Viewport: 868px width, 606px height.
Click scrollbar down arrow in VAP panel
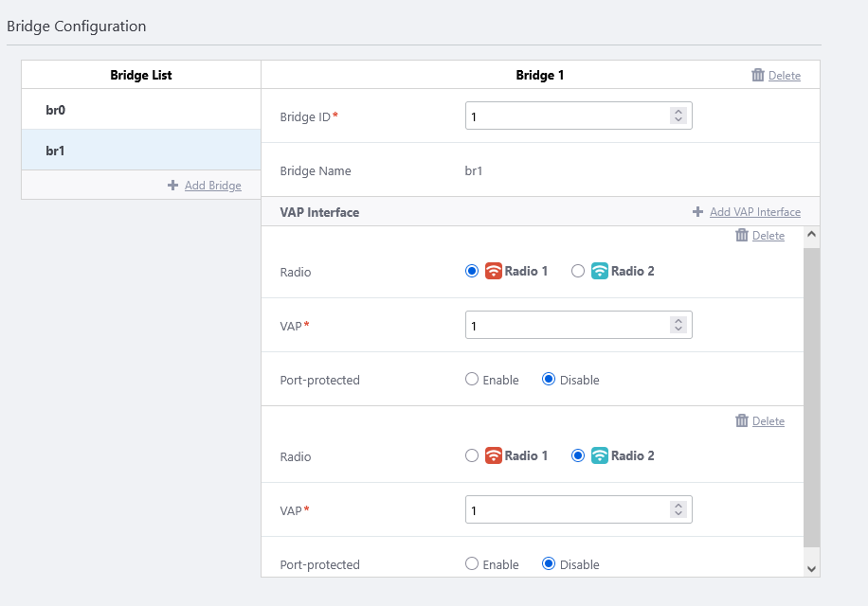pos(811,567)
